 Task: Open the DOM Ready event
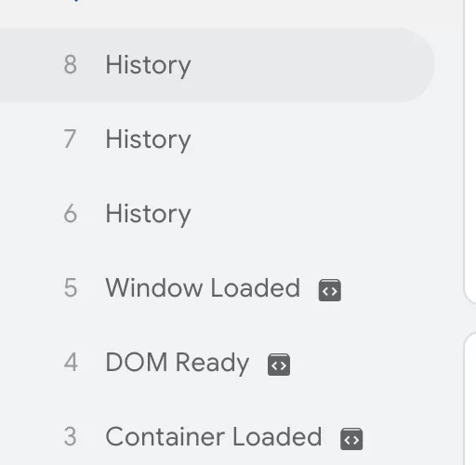[178, 363]
